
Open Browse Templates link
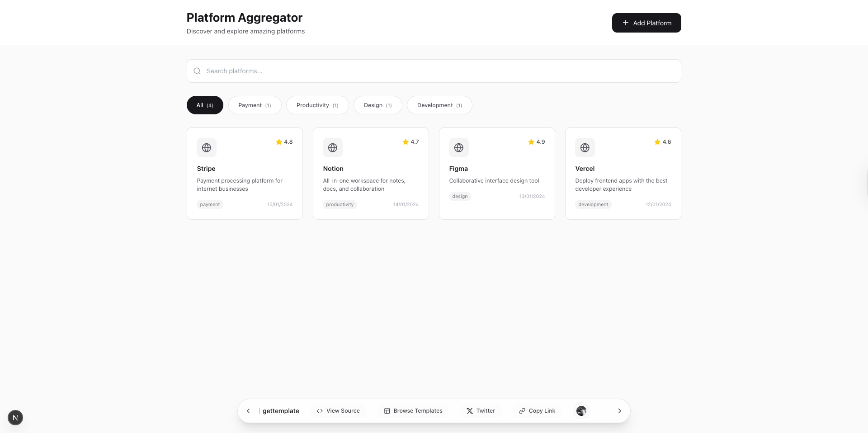pyautogui.click(x=413, y=411)
